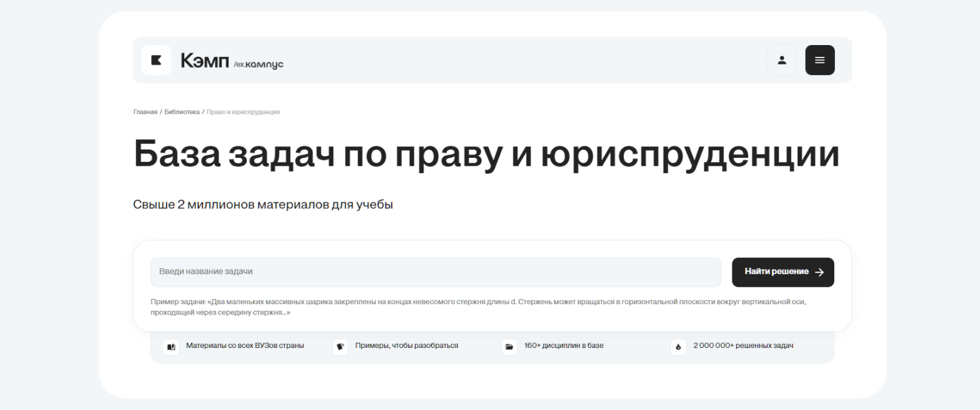Open Библиотека breadcrumb link
The height and width of the screenshot is (410, 980).
coord(182,112)
